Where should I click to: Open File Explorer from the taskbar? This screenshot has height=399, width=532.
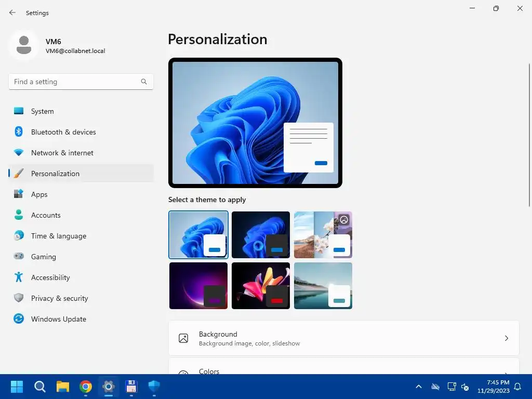pos(63,387)
